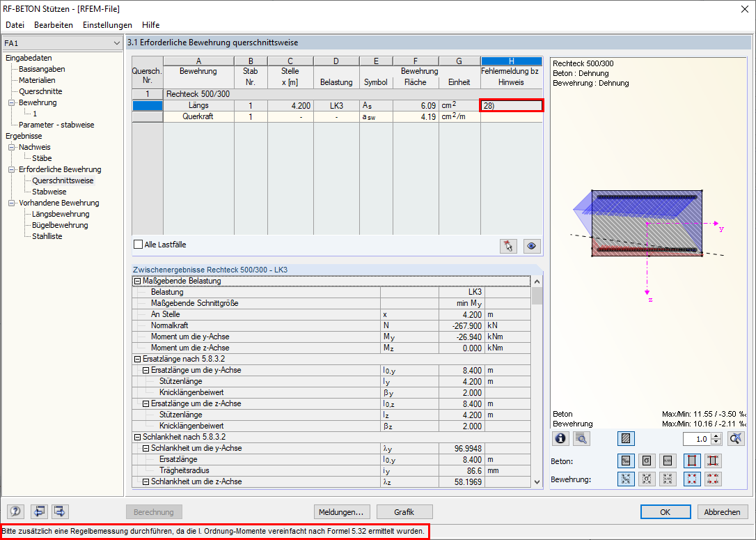Toggle the hatched cross-section display icon
This screenshot has height=540, width=756.
pyautogui.click(x=626, y=439)
